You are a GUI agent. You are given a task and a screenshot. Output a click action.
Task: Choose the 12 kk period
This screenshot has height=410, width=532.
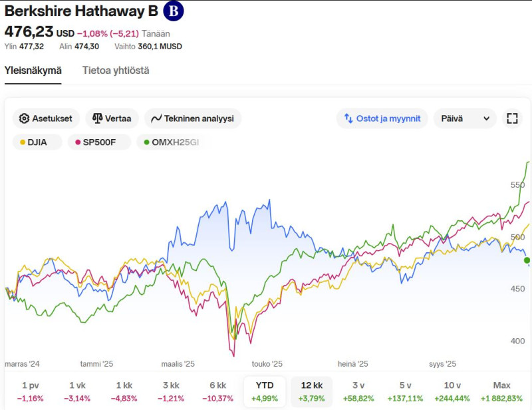[312, 391]
